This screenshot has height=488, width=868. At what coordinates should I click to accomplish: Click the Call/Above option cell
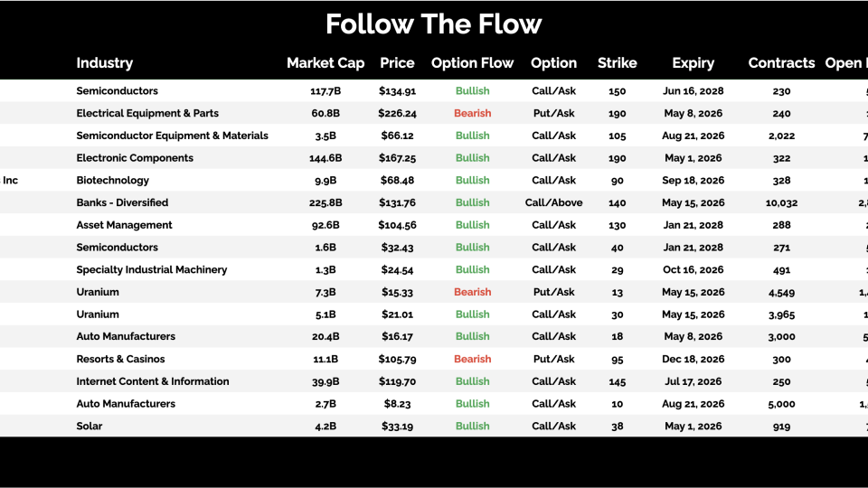pos(553,203)
